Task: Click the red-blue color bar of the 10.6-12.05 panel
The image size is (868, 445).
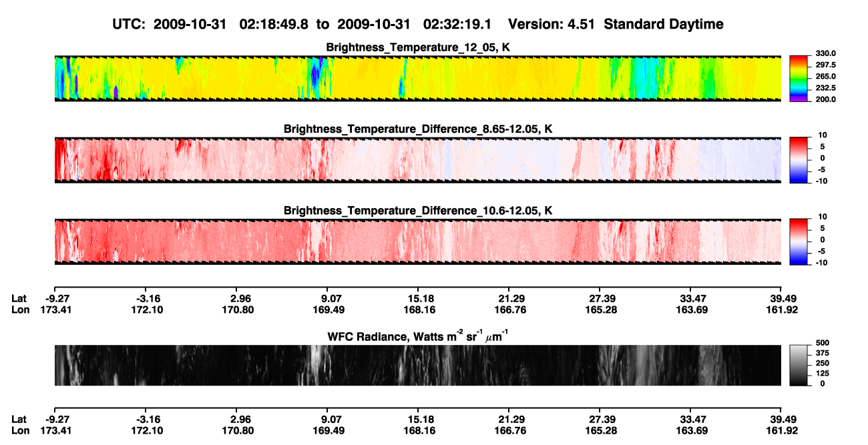Action: pyautogui.click(x=799, y=242)
